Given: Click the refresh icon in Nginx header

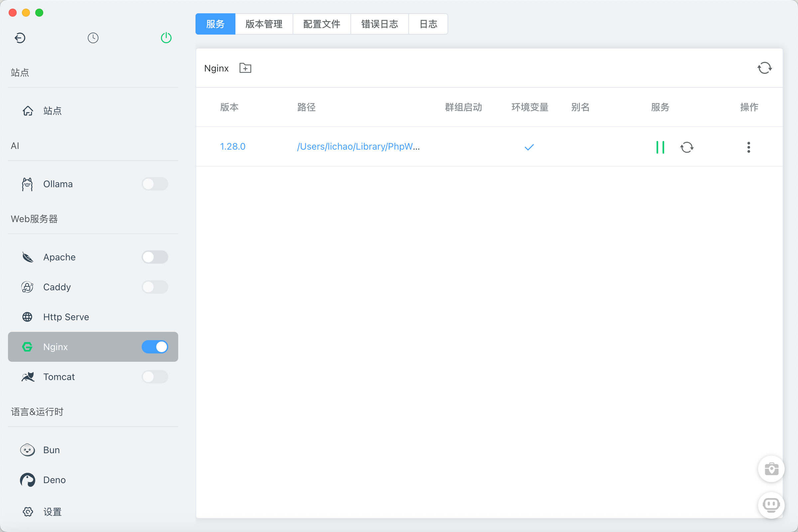Looking at the screenshot, I should coord(764,68).
